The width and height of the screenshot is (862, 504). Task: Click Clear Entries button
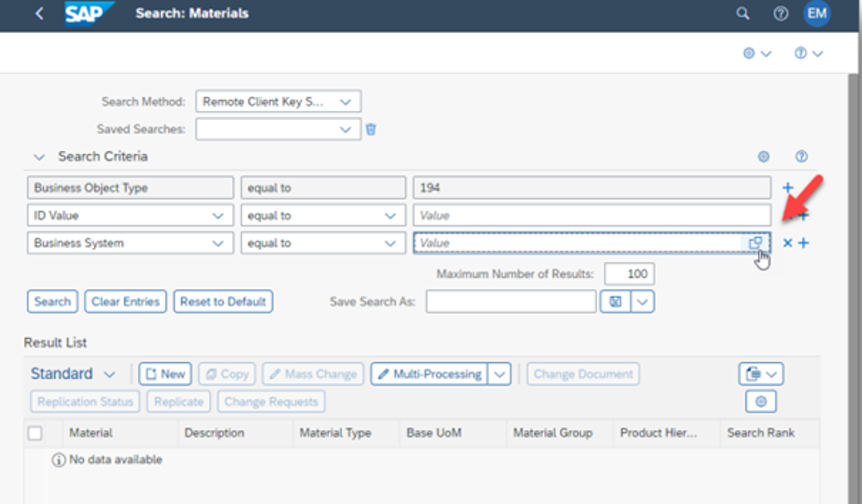[x=125, y=302]
